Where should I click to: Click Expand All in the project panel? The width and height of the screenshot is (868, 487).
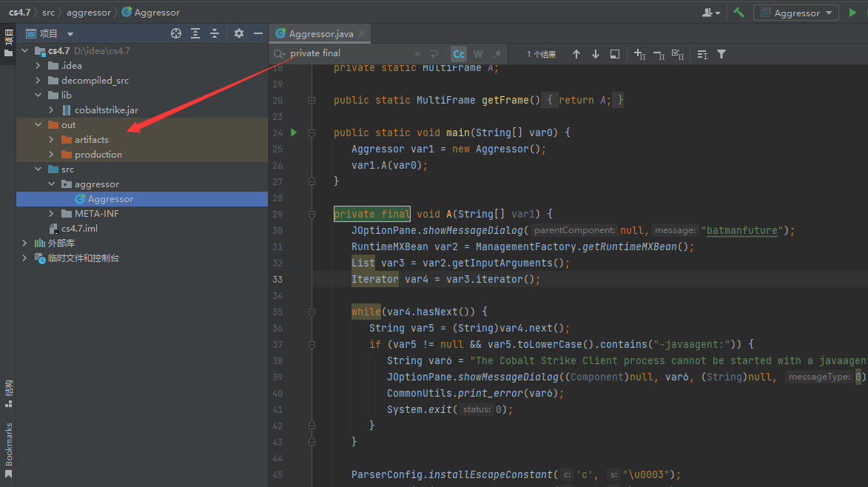coord(195,33)
